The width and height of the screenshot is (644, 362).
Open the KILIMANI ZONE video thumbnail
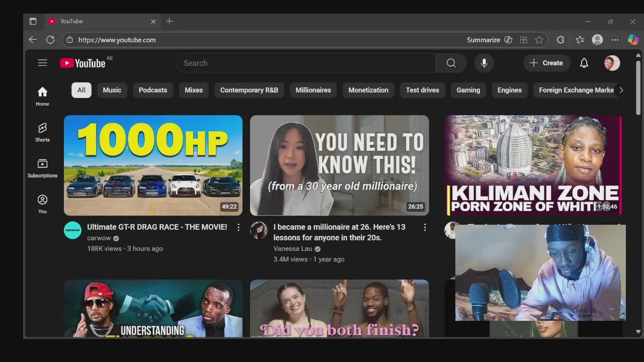point(533,165)
